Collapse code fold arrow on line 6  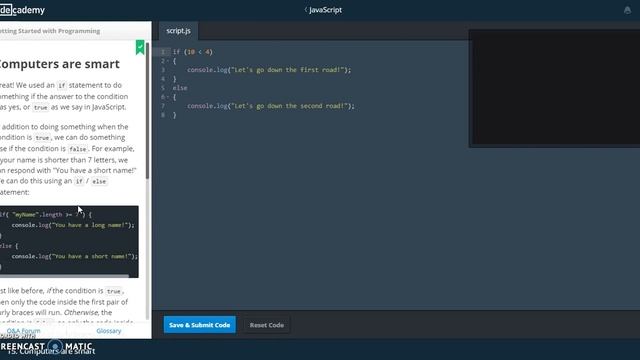point(168,97)
